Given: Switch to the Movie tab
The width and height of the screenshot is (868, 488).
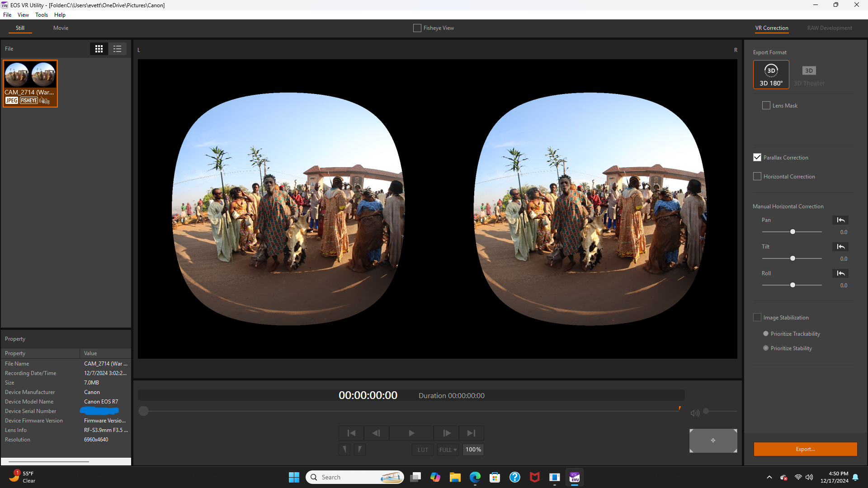Looking at the screenshot, I should click(x=61, y=28).
